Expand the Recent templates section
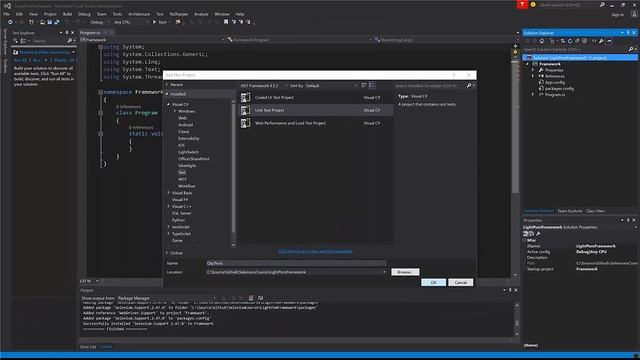The image size is (640, 360). point(167,84)
